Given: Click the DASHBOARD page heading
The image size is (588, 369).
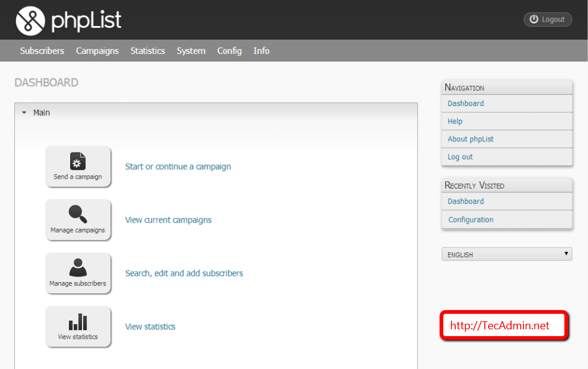Looking at the screenshot, I should click(47, 82).
